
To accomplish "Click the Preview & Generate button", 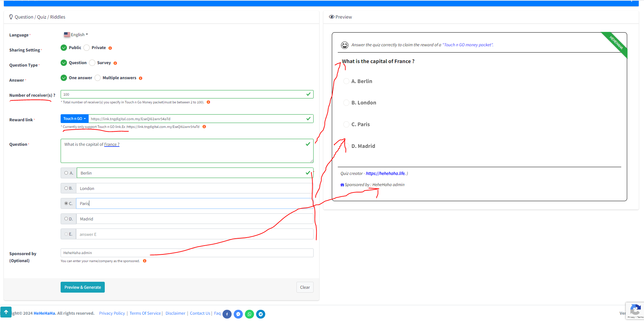I will (x=83, y=287).
